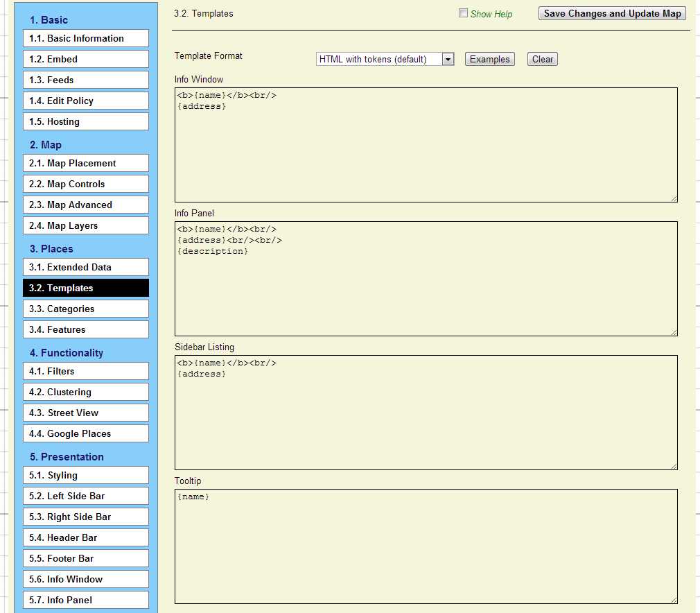
Task: Click the Tooltip textarea resize handle
Action: point(674,600)
